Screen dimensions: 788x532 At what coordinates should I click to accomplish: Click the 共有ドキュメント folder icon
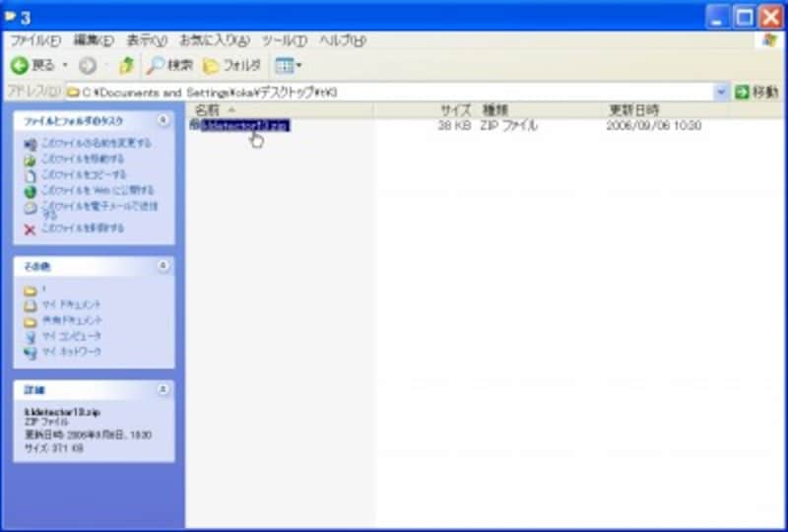pos(31,321)
